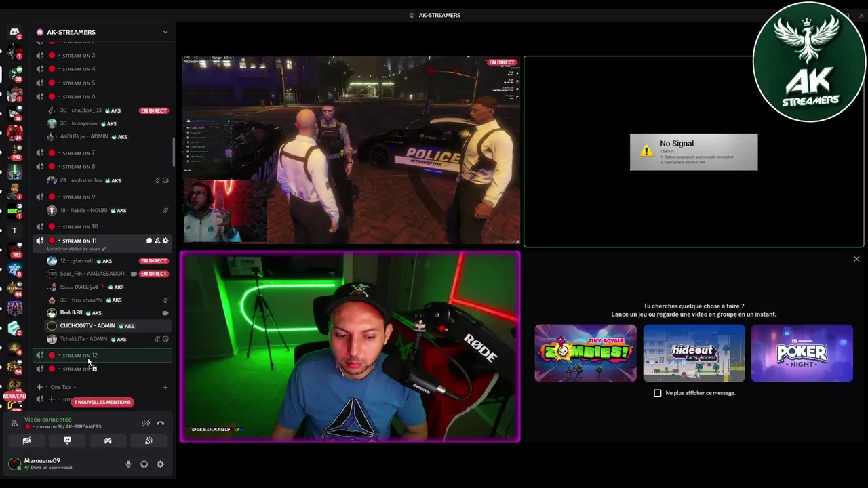Watch Soul_Rih EN DIRECT stream
This screenshot has width=868, height=488.
[x=153, y=274]
